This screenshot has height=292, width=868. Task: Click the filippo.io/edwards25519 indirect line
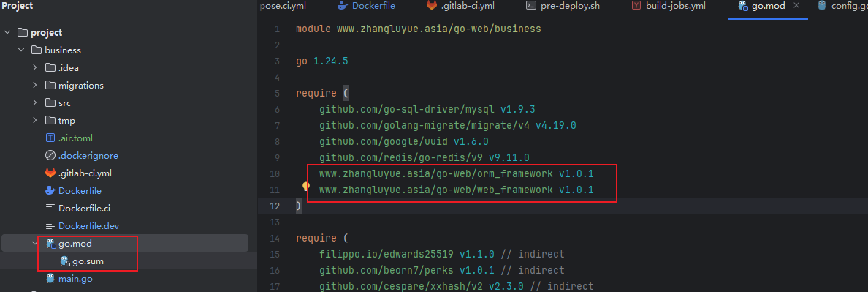(442, 255)
